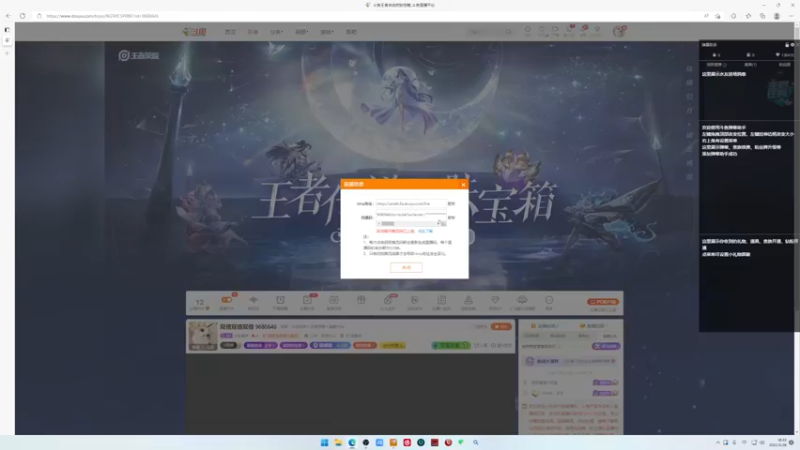Click the stream key box horizontal scrollbar thumb
This screenshot has height=450, width=800.
coord(388,223)
